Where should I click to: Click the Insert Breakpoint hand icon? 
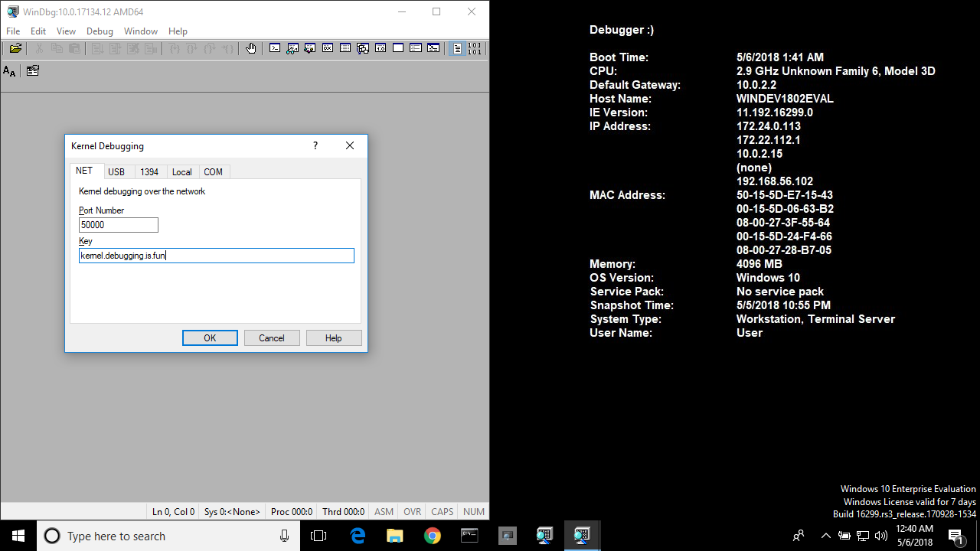pyautogui.click(x=251, y=48)
